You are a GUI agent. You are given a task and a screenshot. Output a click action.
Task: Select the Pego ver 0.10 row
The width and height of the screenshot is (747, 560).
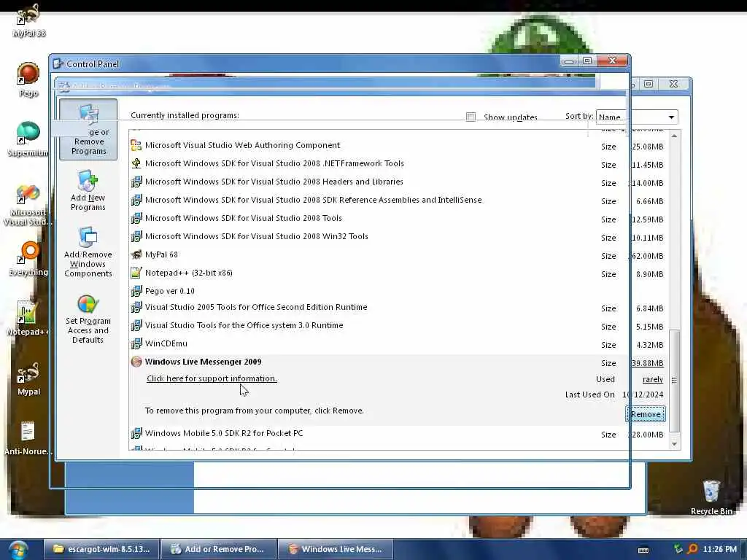(398, 290)
